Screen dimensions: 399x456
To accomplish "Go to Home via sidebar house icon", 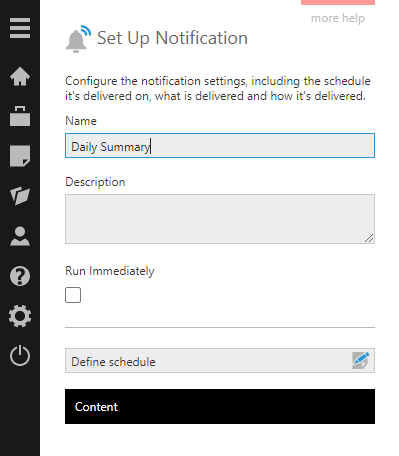I will click(20, 76).
